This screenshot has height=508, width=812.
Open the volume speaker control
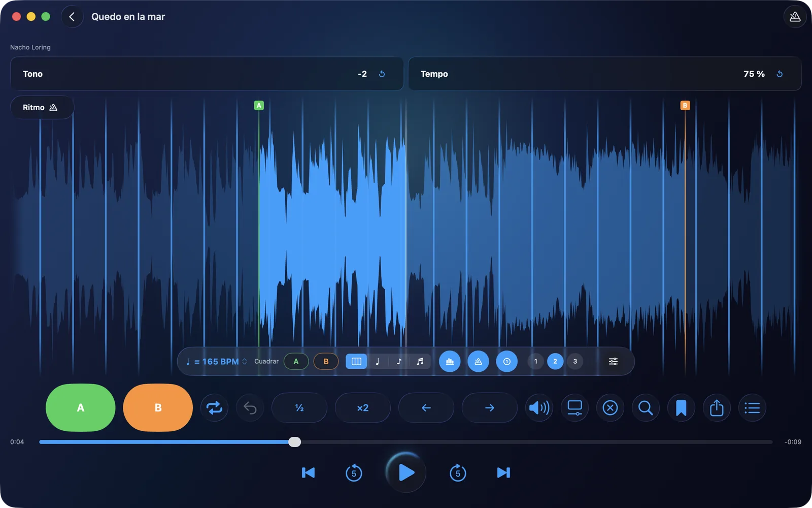pos(539,408)
